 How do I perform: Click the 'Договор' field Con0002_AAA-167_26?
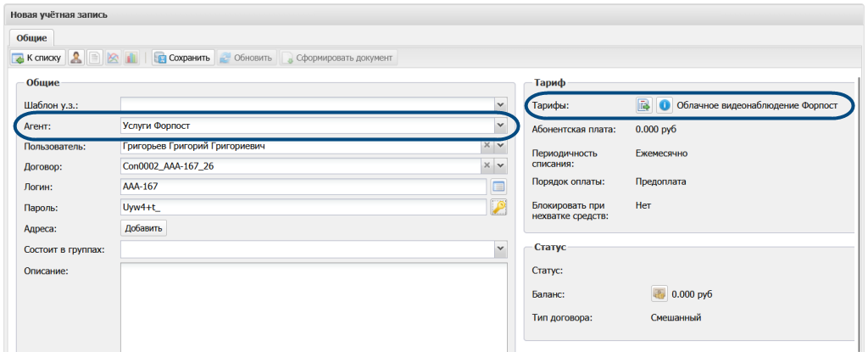click(301, 165)
